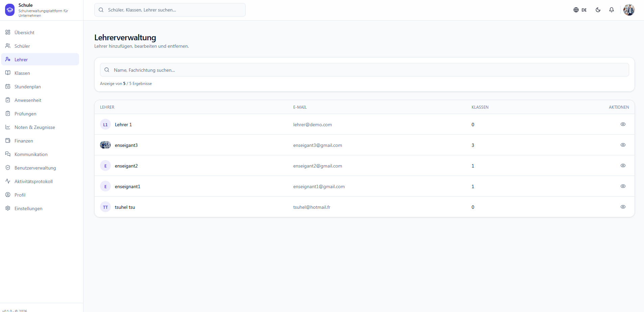Go to Übersicht in the sidebar
The width and height of the screenshot is (644, 312).
coord(40,32)
